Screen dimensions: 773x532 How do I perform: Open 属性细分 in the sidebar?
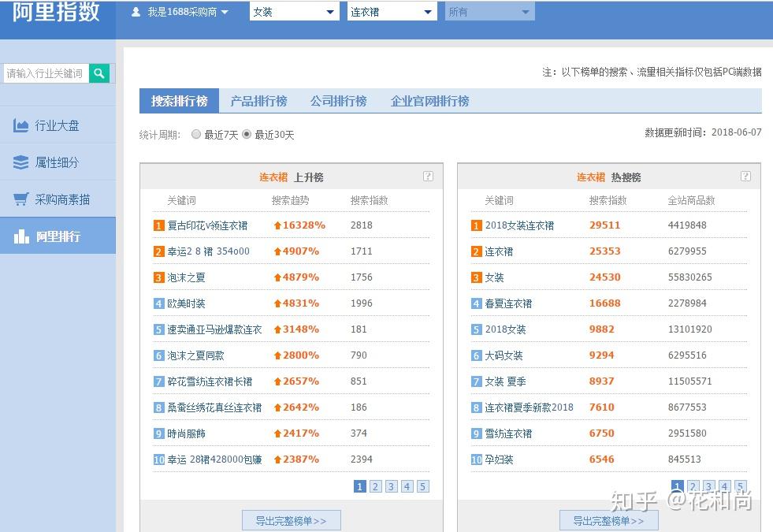(58, 162)
